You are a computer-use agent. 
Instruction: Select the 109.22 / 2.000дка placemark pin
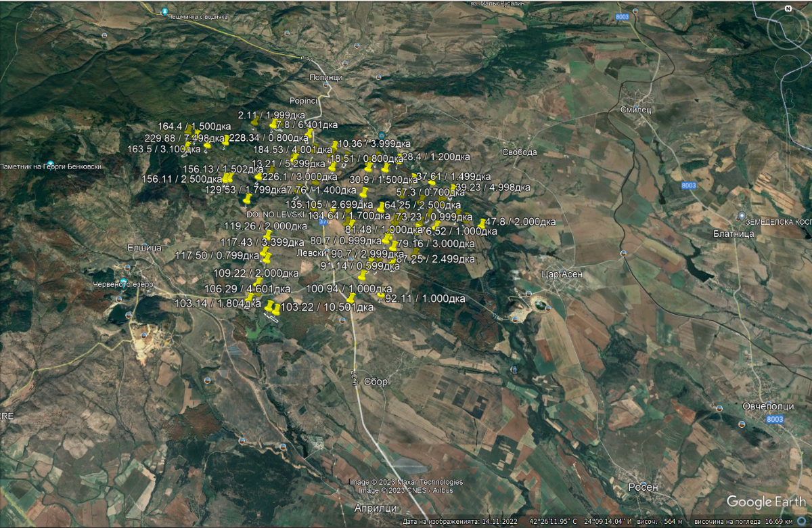coord(258,282)
